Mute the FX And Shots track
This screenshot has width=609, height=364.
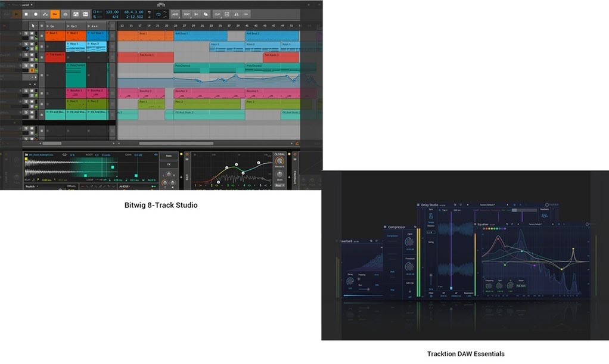tap(32, 112)
